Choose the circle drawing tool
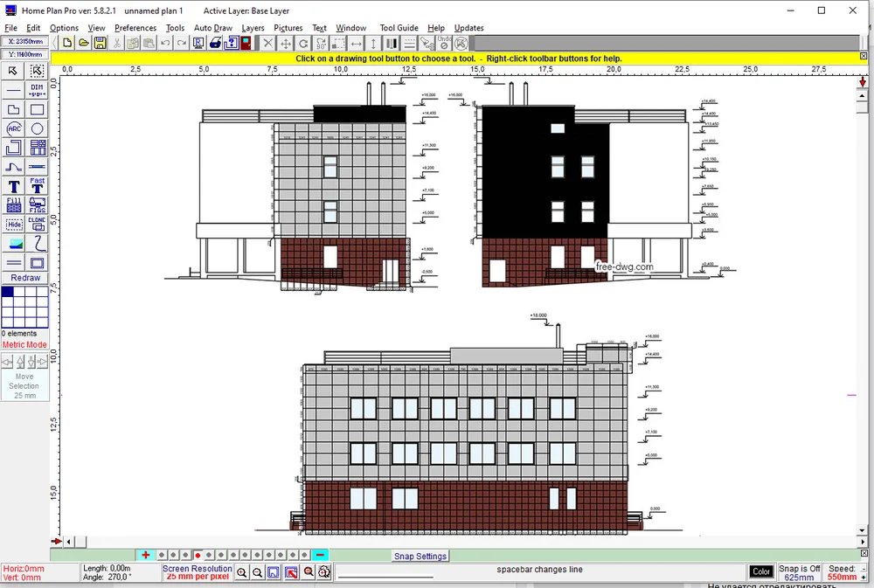 [x=38, y=128]
